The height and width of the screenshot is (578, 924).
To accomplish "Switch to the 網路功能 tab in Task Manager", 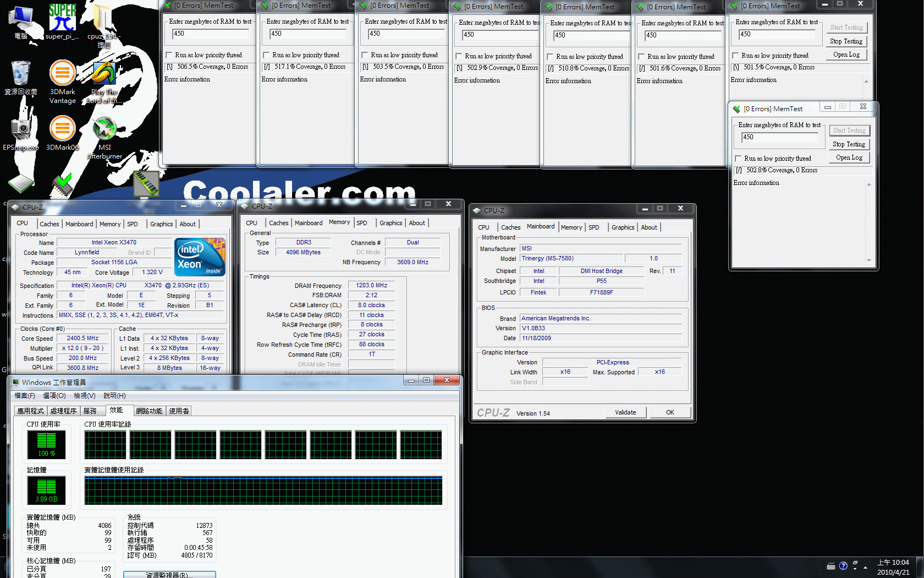I will tap(149, 411).
